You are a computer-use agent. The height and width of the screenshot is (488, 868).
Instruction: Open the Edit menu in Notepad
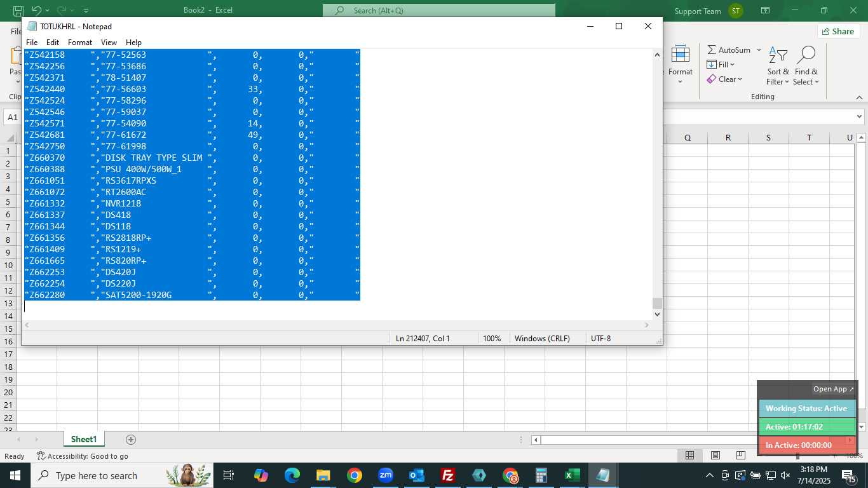point(53,43)
